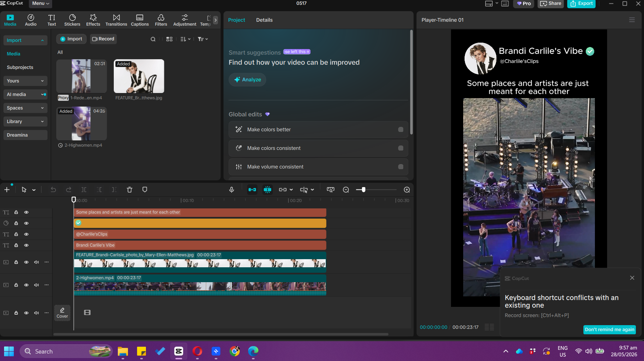Open the media filter dropdown

click(202, 39)
